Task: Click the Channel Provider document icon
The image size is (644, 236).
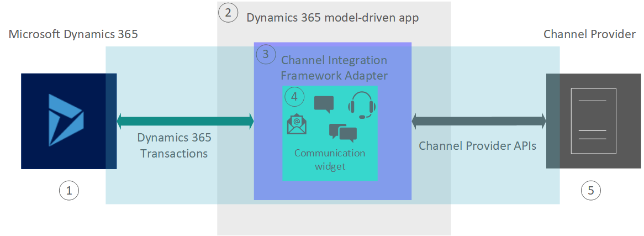Action: point(592,120)
